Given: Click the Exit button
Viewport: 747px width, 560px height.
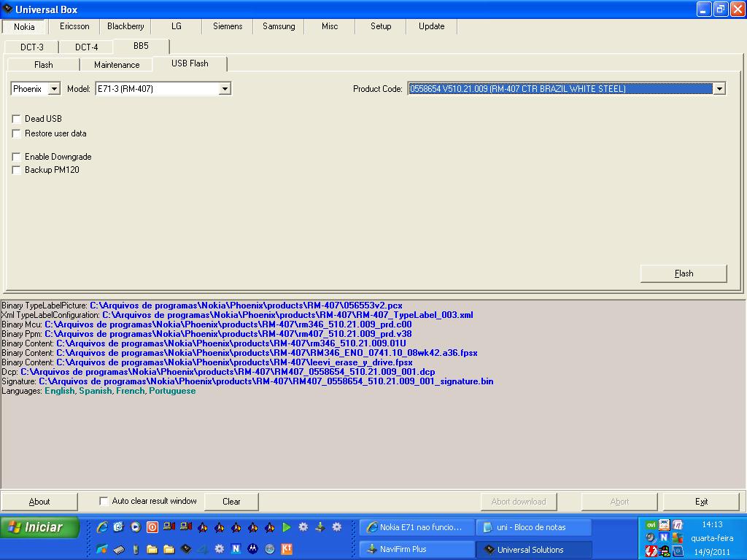Looking at the screenshot, I should 701,502.
